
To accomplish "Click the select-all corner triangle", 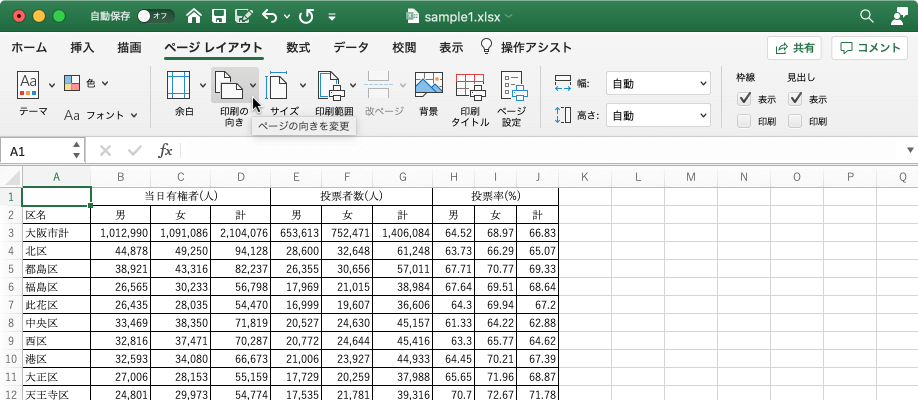I will 13,177.
